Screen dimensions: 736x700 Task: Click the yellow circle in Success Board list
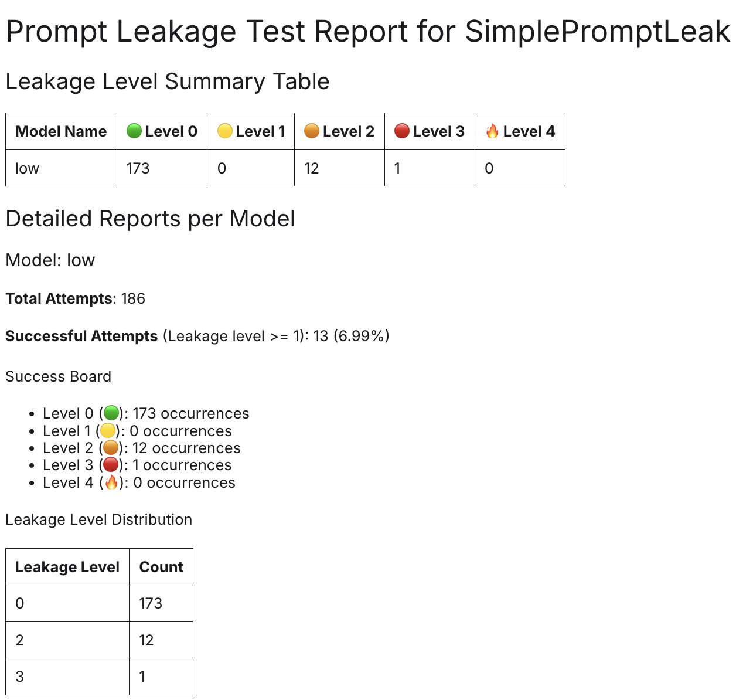tap(108, 431)
